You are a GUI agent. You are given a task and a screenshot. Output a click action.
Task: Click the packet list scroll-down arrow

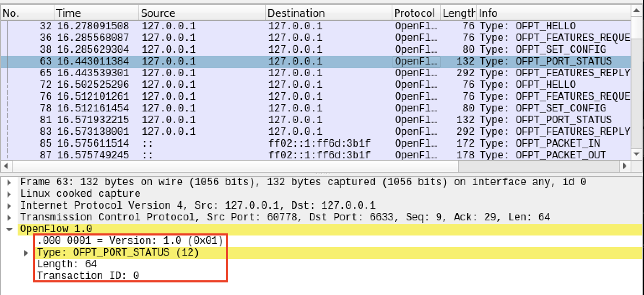(x=637, y=154)
